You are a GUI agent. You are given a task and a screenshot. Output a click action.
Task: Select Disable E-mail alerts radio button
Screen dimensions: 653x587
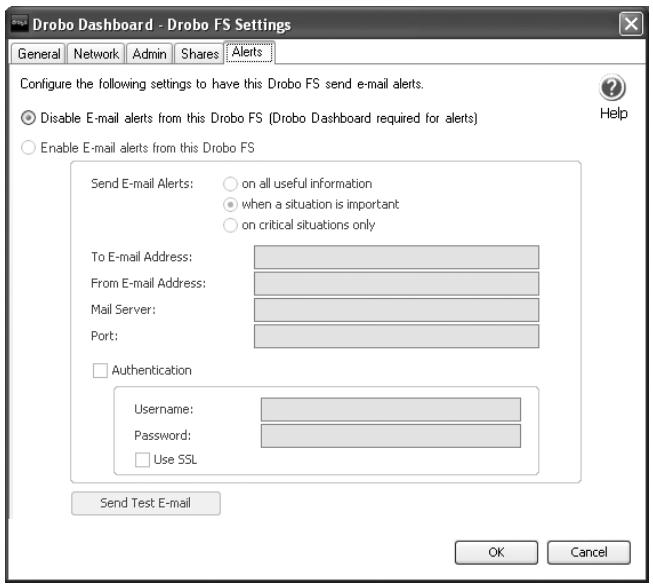pos(28,118)
